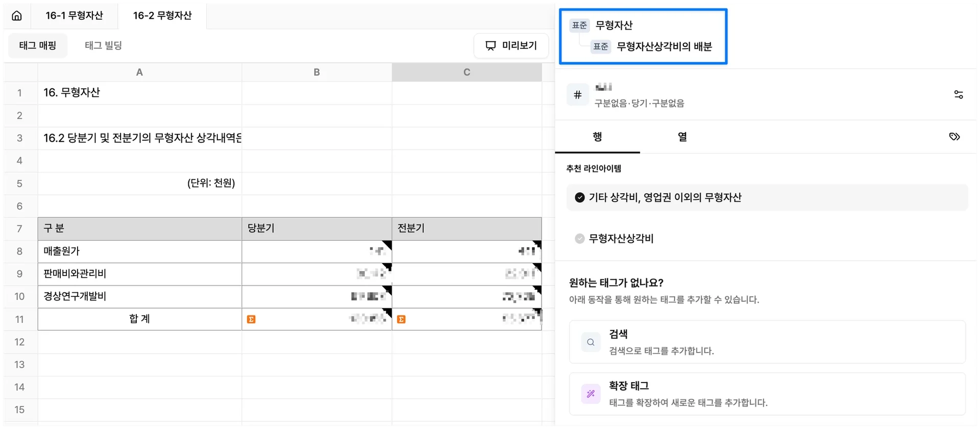
Task: Click the sigma icon in cell C11
Action: tap(401, 319)
